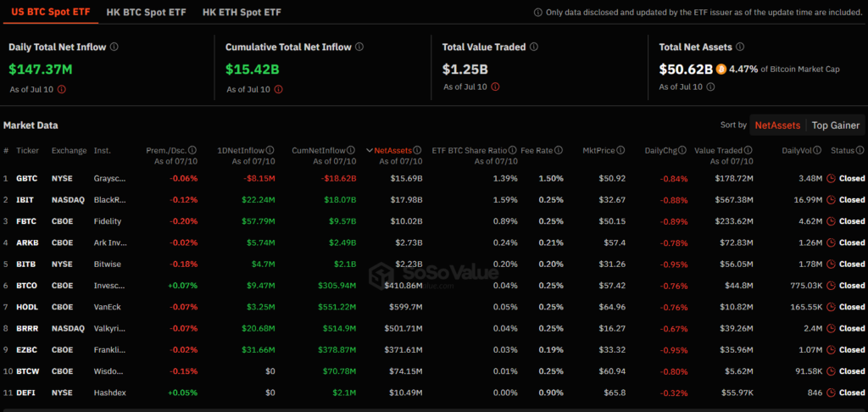Open the GBTC ticker row
Image resolution: width=868 pixels, height=412 pixels.
[x=434, y=178]
